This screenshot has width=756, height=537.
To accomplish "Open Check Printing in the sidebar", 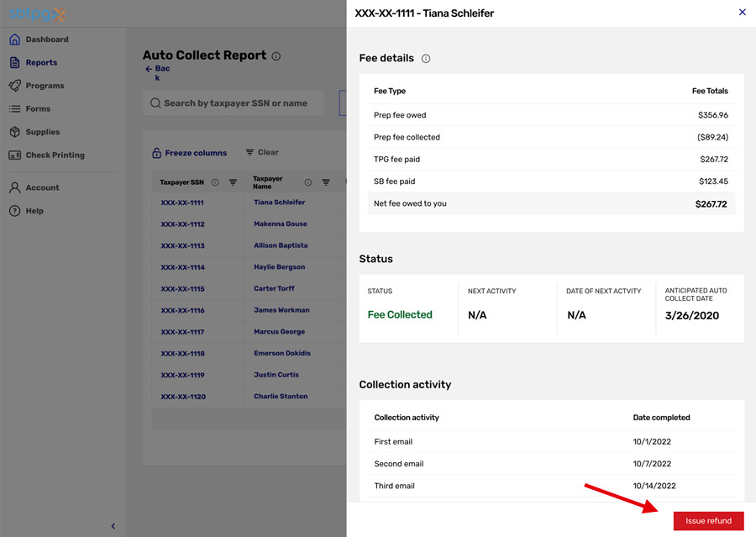I will pos(14,154).
